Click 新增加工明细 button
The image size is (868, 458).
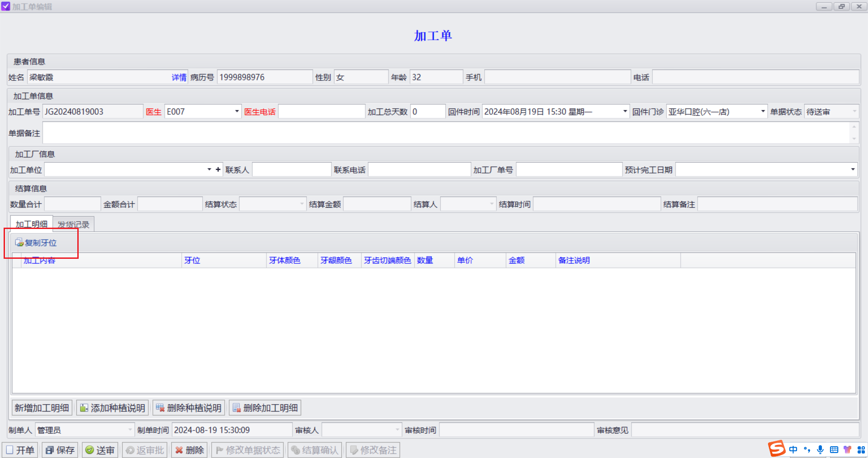(x=42, y=408)
